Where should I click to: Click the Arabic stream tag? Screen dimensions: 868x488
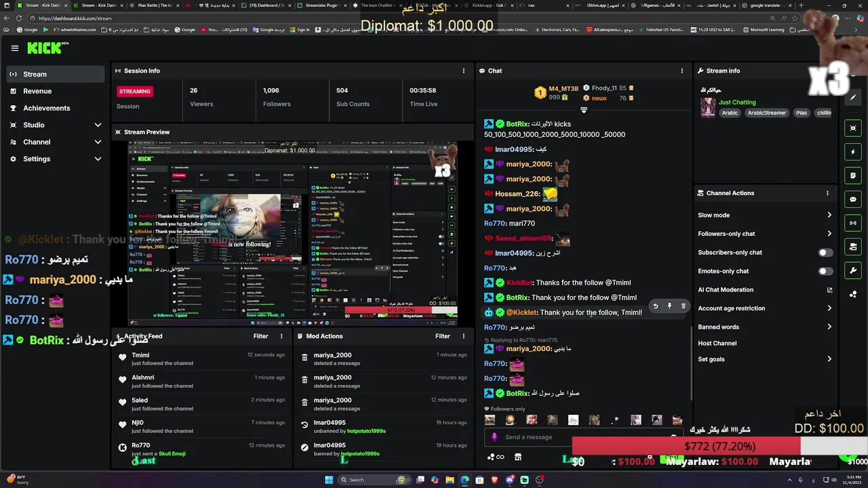[730, 113]
